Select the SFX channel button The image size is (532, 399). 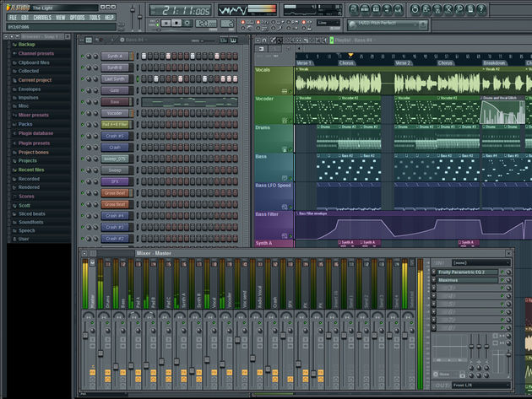tap(115, 181)
